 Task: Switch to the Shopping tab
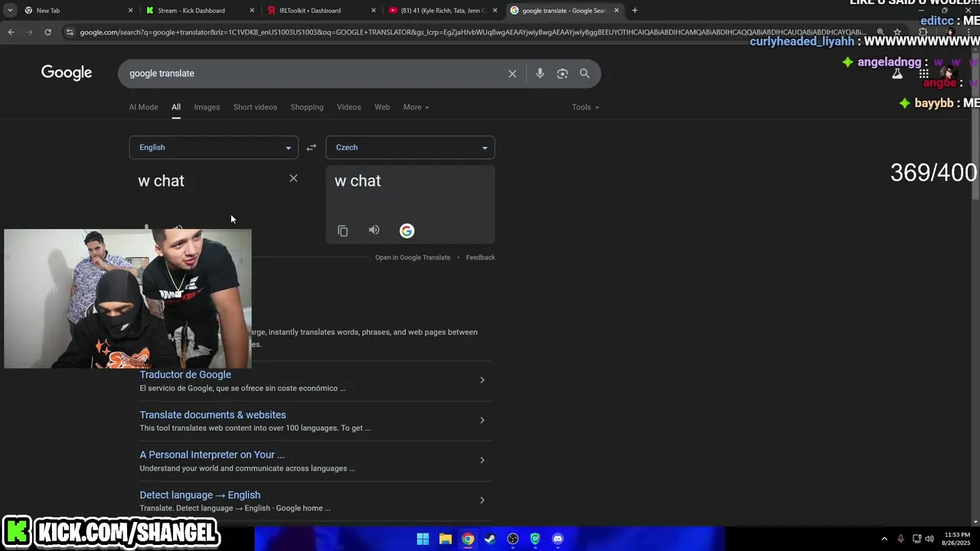pos(307,107)
